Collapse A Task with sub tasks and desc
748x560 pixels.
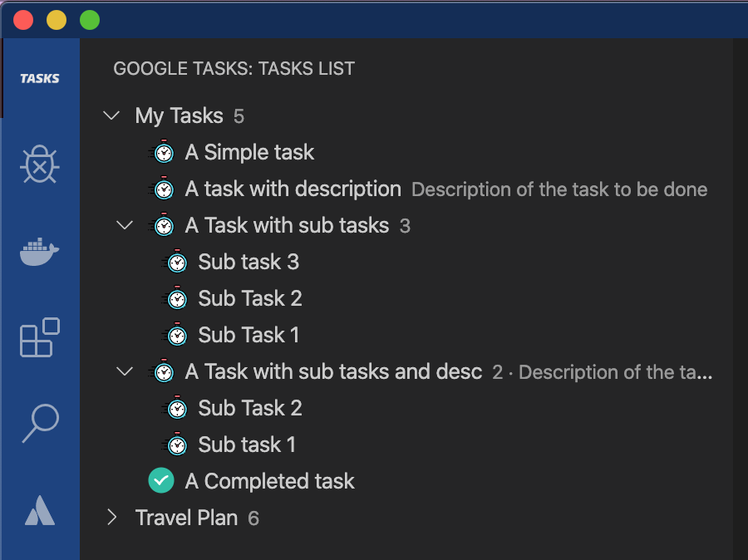click(125, 371)
